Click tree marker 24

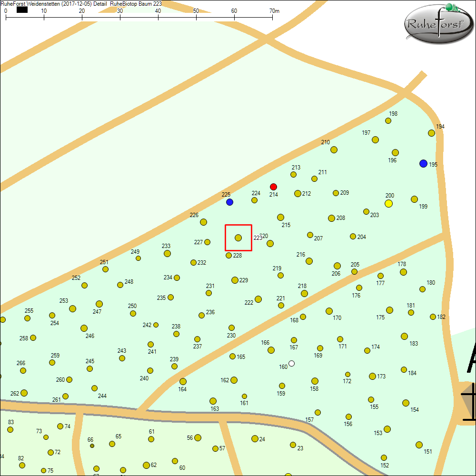point(255,438)
